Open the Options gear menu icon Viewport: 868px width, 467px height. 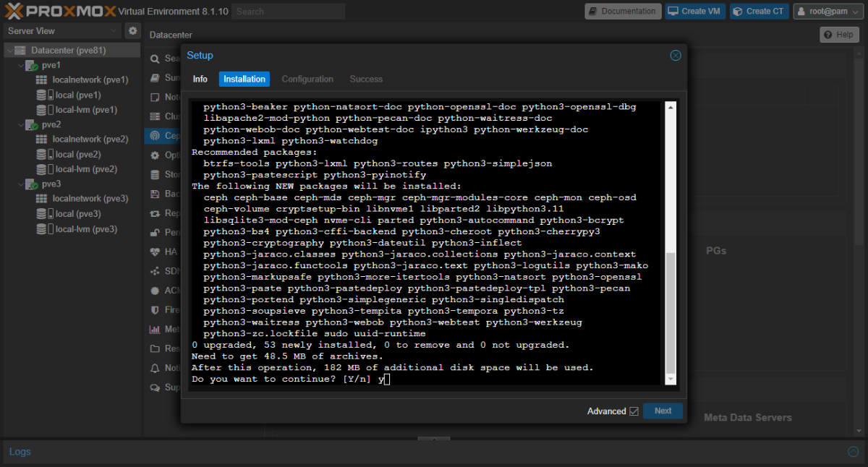pyautogui.click(x=155, y=155)
